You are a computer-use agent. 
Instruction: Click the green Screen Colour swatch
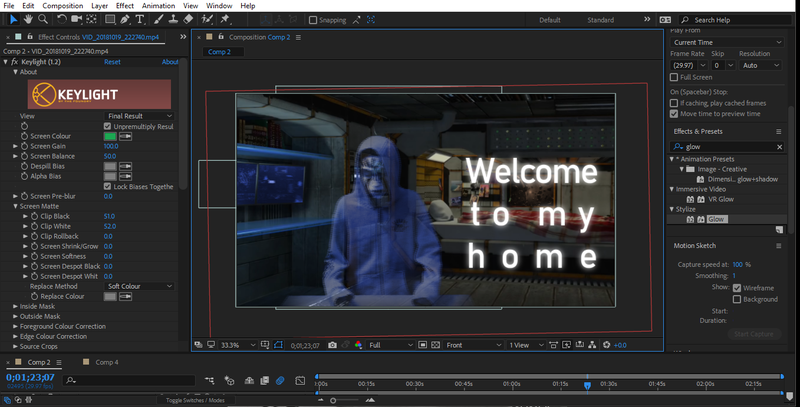coord(110,136)
